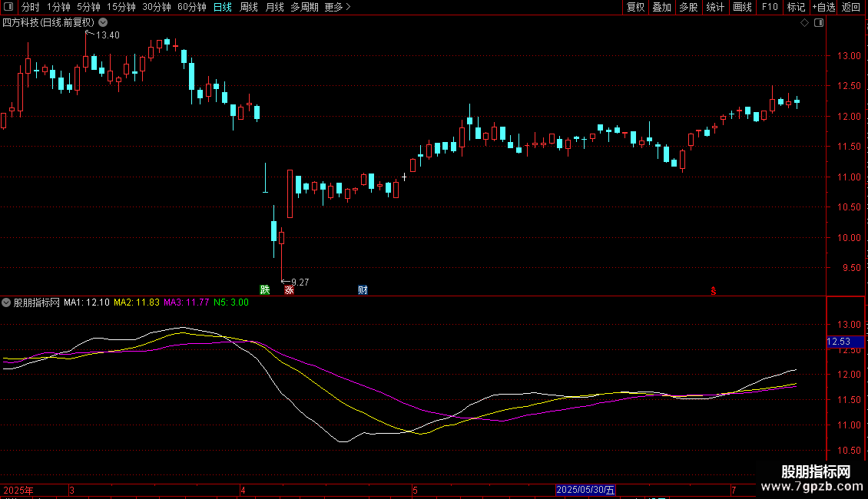Switch to 周线 weekly chart
This screenshot has height=499, width=868.
(x=249, y=7)
